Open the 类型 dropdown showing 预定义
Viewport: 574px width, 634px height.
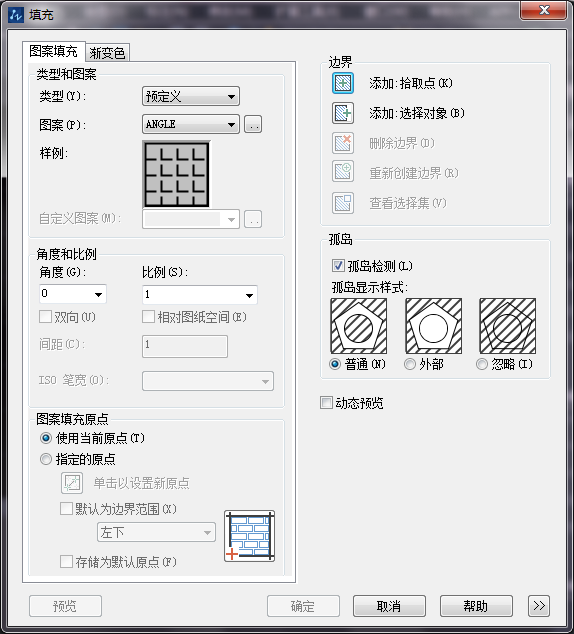coord(191,97)
